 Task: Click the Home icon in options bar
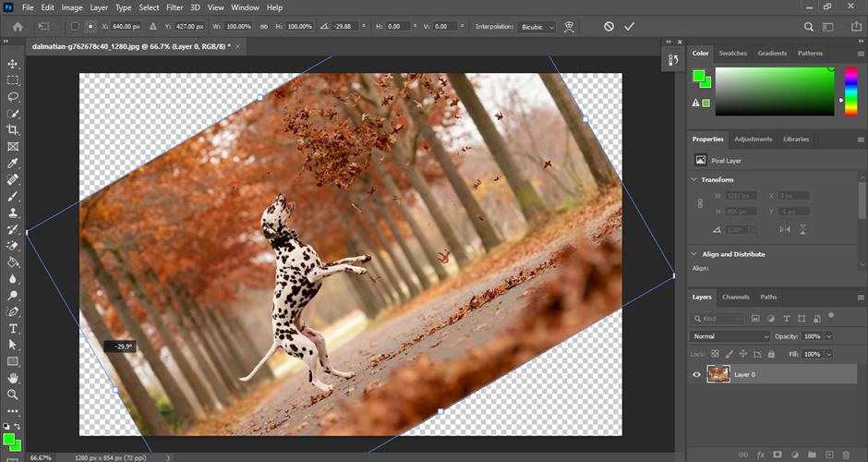[18, 27]
